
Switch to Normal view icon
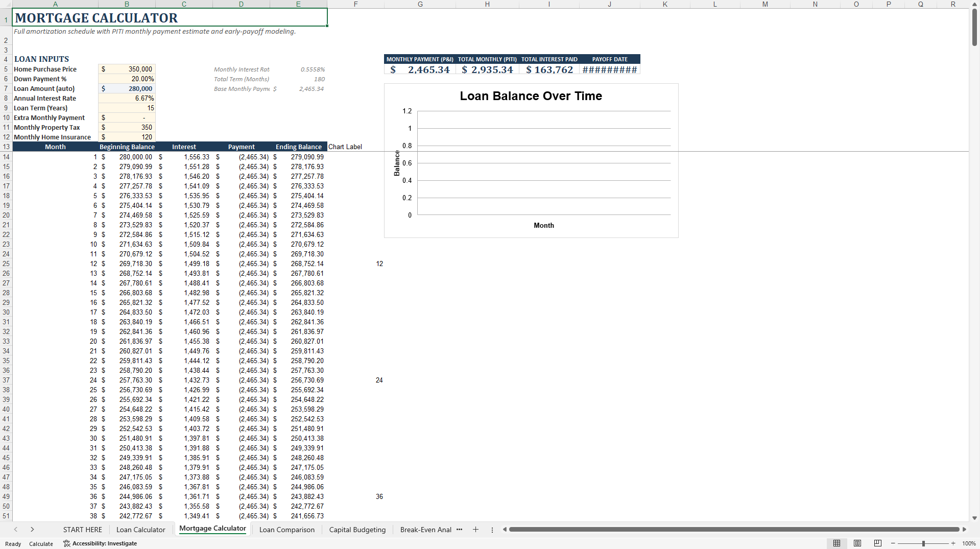(836, 543)
